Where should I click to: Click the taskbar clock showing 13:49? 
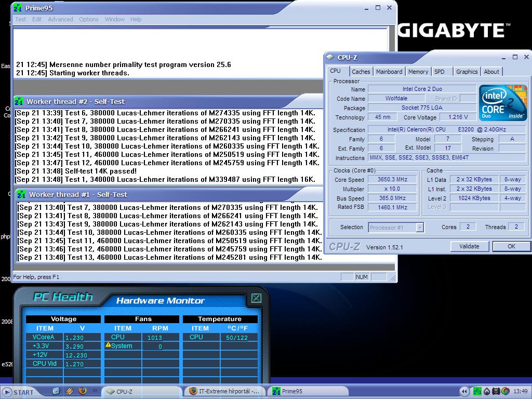coord(520,391)
